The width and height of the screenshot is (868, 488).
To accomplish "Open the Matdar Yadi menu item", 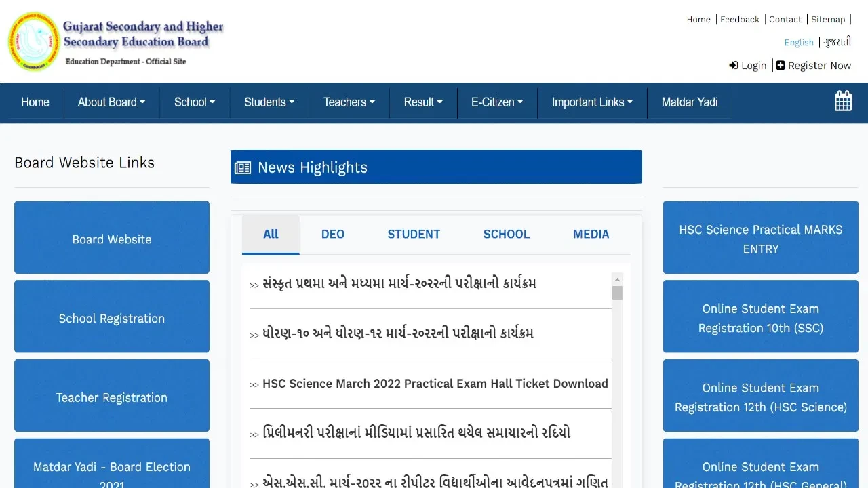I will (689, 102).
